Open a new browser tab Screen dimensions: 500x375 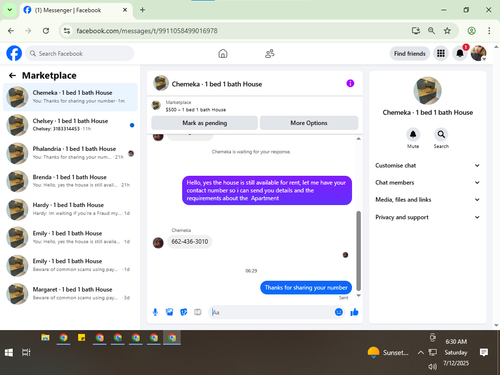[142, 10]
